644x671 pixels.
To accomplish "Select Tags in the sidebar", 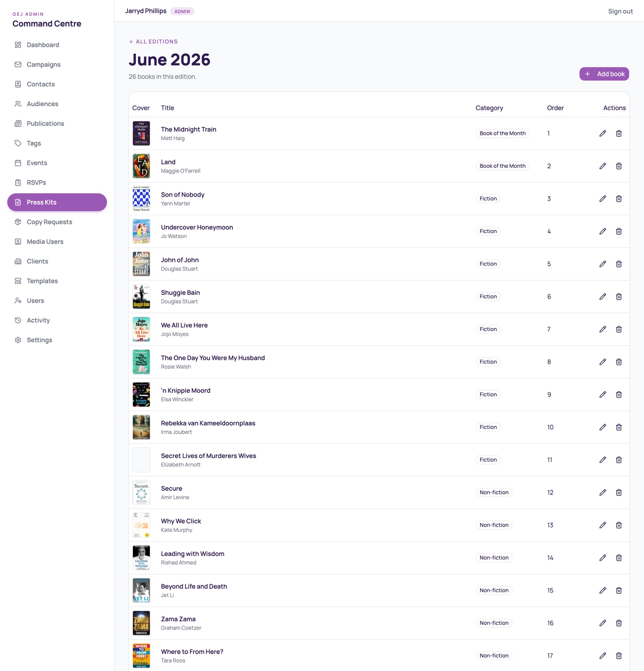I will pos(57,143).
